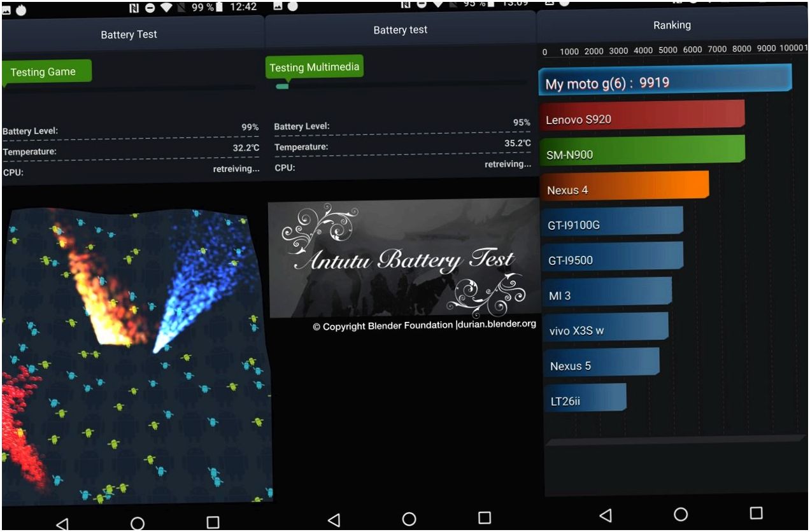Screen dimensions: 810x532
Task: Select the vivo X3S w ranking bar
Action: [x=606, y=329]
